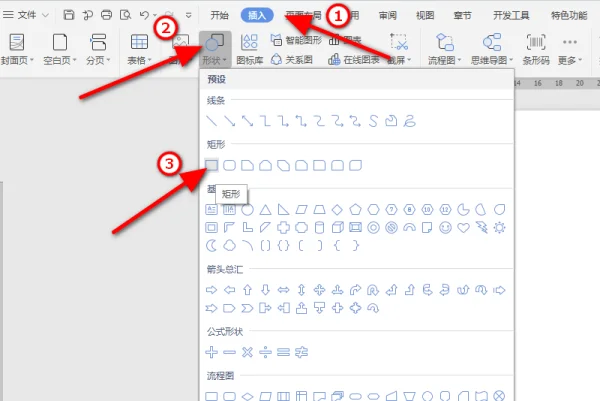
Task: Select the cylinder basic shape
Action: click(319, 228)
